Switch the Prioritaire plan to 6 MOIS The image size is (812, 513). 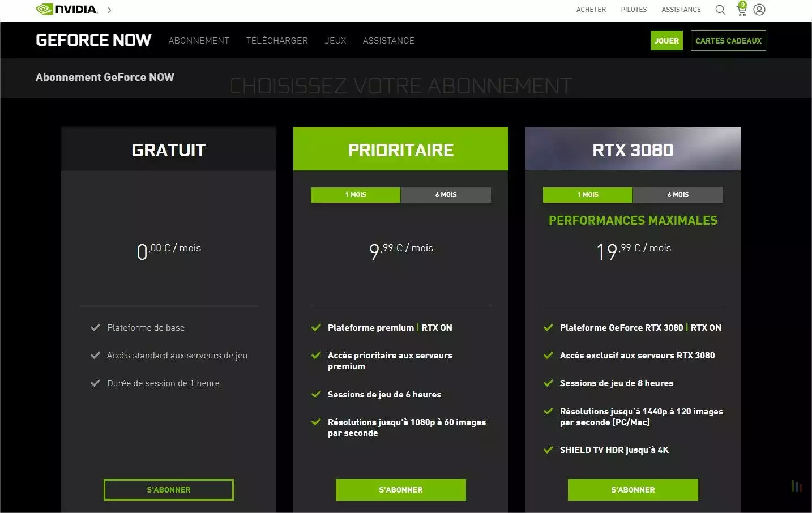tap(446, 195)
